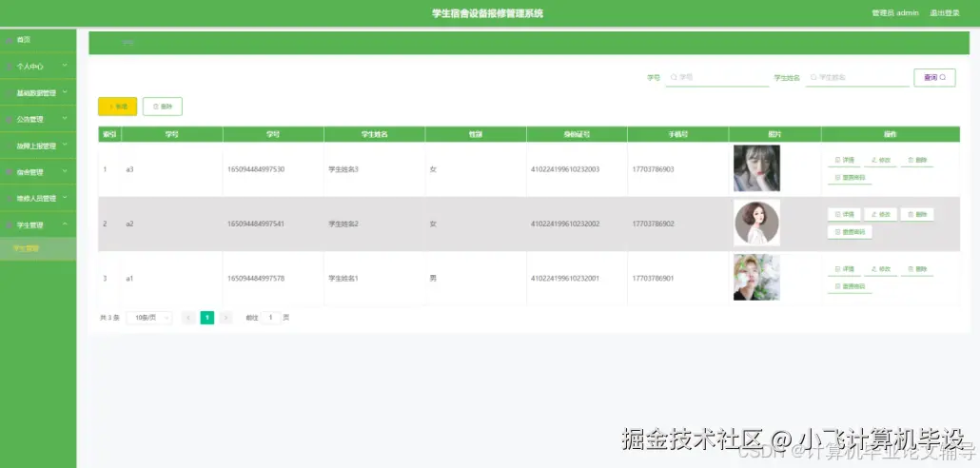Viewport: 980px width, 468px height.
Task: Focus the 学号 search field
Action: coord(716,77)
